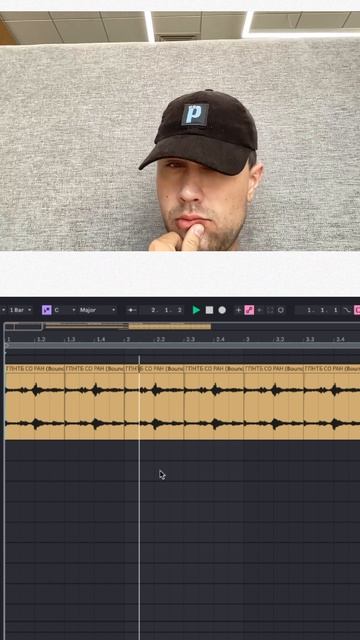The height and width of the screenshot is (640, 360).
Task: Click the beat-time ruler at bar 2
Action: click(128, 339)
